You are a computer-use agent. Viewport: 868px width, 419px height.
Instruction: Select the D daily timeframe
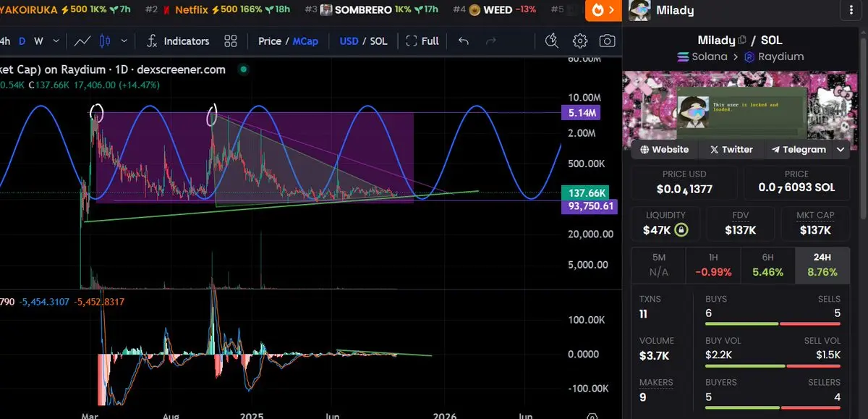point(22,41)
